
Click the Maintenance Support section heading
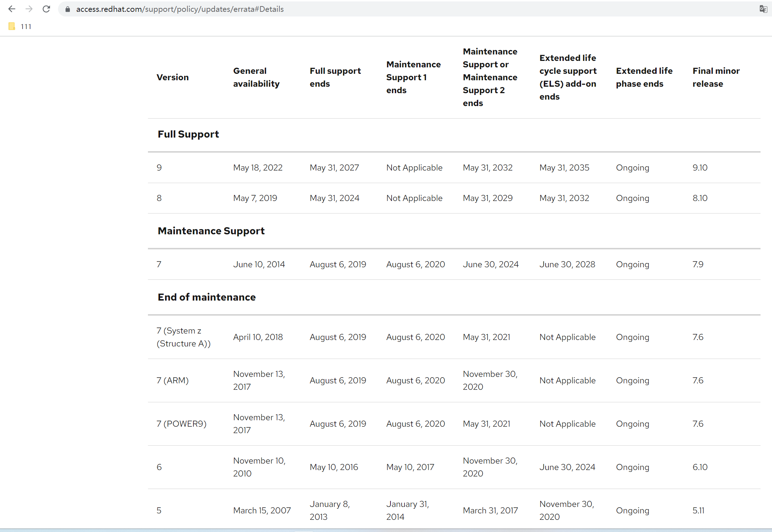coord(211,231)
